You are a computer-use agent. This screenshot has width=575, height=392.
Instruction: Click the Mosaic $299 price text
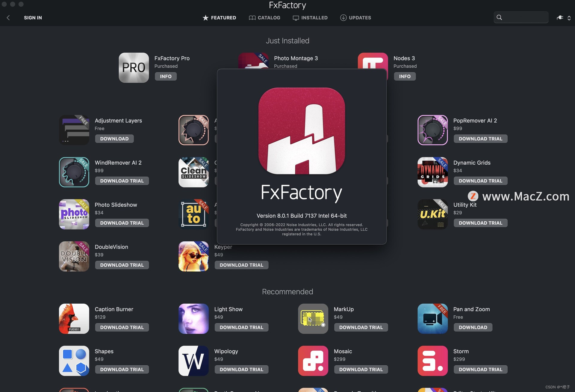click(340, 359)
